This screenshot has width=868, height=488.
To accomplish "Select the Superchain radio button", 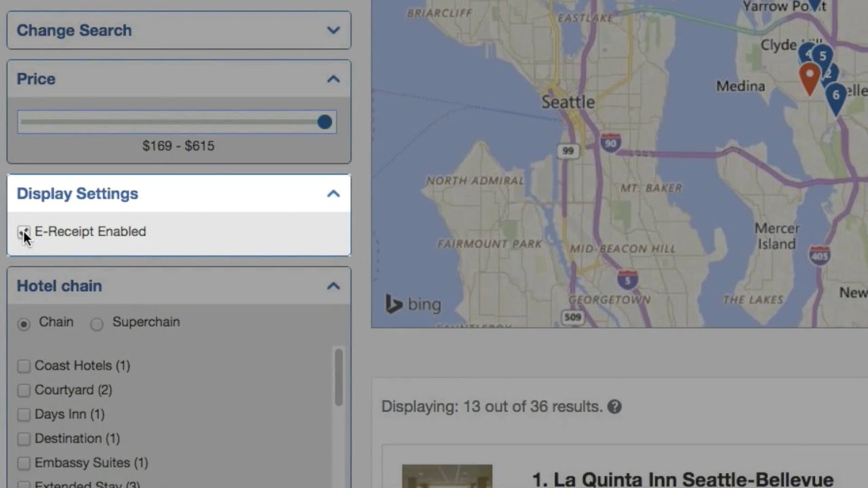I will click(x=97, y=324).
